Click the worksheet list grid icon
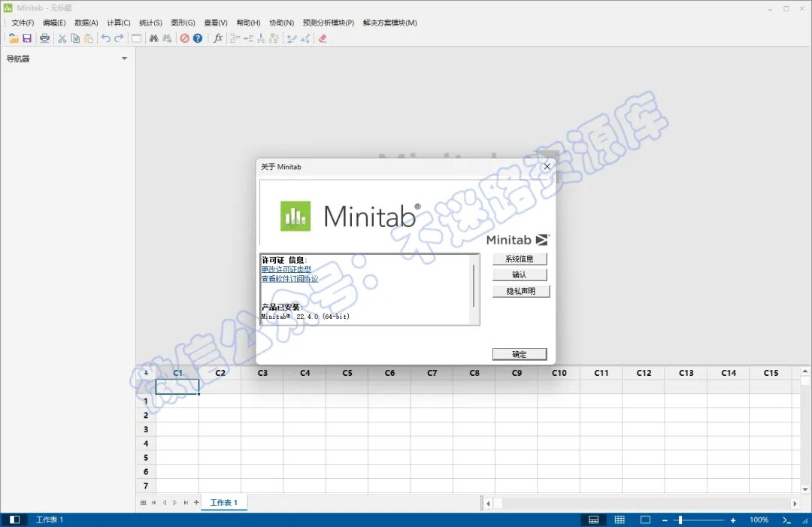Viewport: 812px width, 527px height. click(144, 503)
